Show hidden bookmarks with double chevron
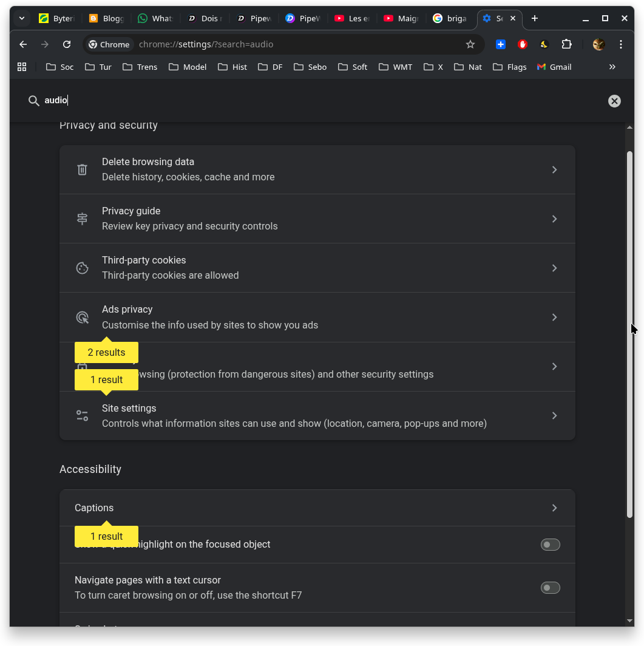This screenshot has height=646, width=644. coord(612,67)
